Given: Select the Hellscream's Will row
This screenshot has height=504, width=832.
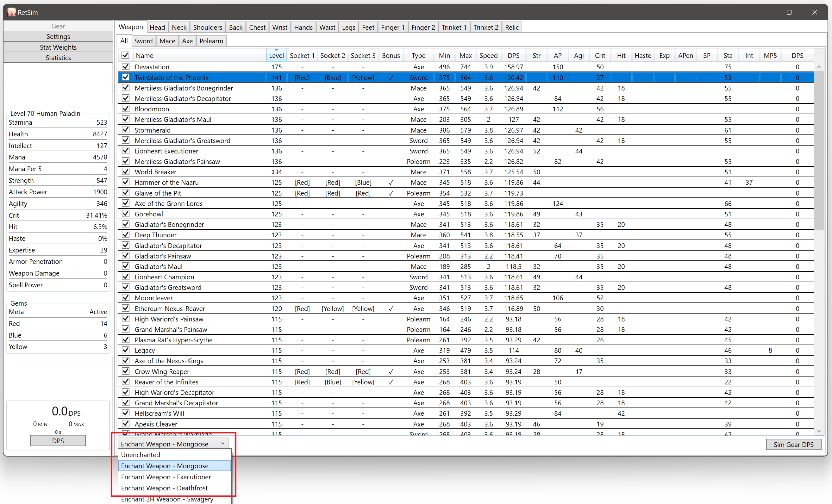Looking at the screenshot, I should coord(466,413).
